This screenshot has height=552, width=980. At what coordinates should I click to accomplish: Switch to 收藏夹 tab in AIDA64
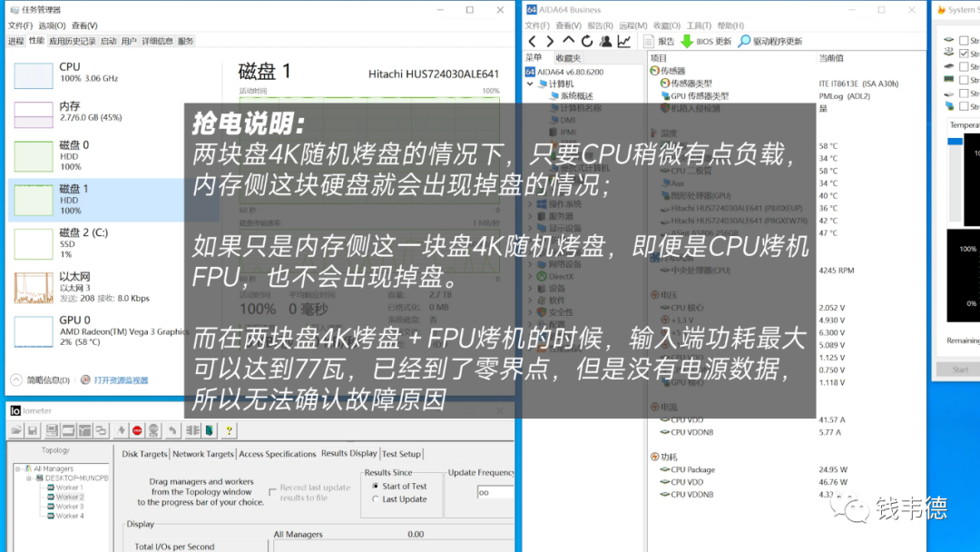568,57
